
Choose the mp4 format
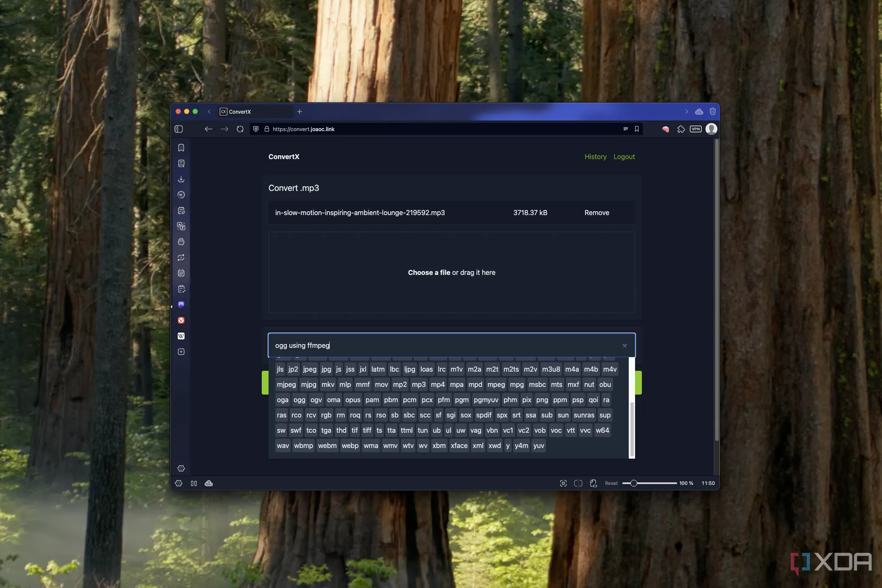[x=438, y=384]
